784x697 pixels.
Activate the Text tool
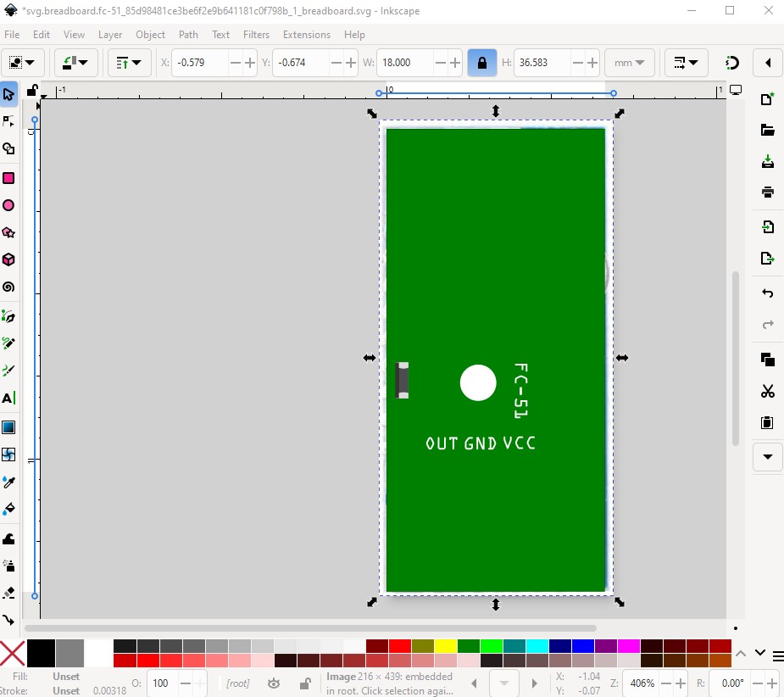pyautogui.click(x=8, y=398)
